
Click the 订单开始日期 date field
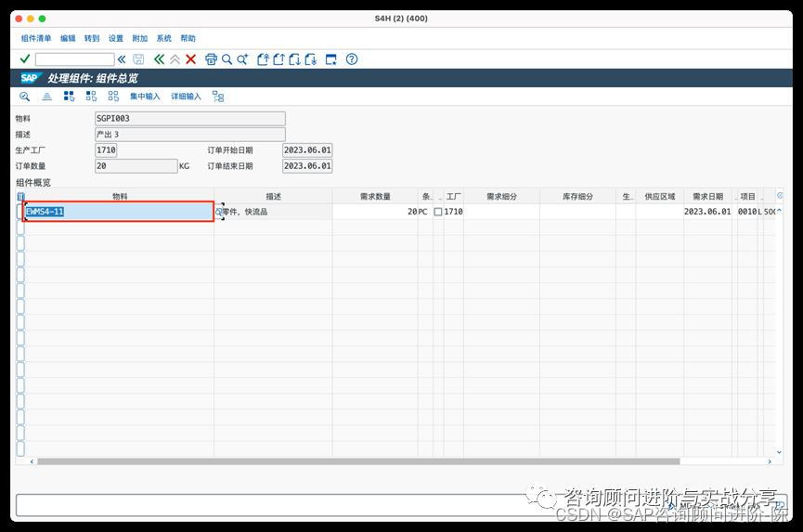pos(307,150)
